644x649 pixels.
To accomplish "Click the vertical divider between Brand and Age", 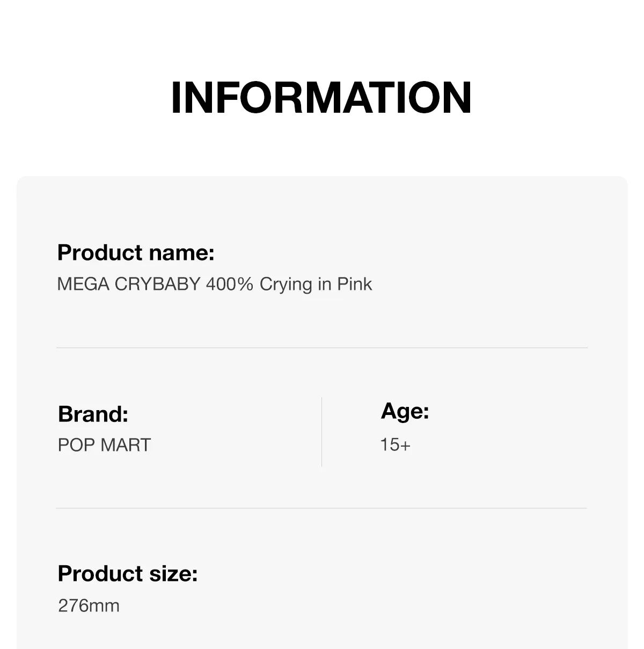I will [322, 432].
